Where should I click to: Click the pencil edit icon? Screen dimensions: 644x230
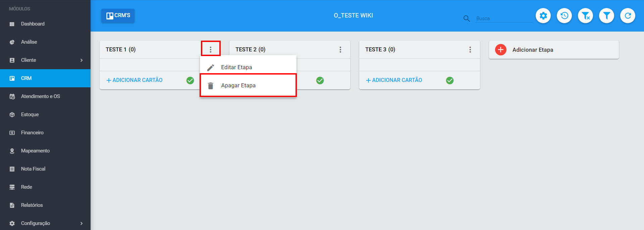coord(211,67)
